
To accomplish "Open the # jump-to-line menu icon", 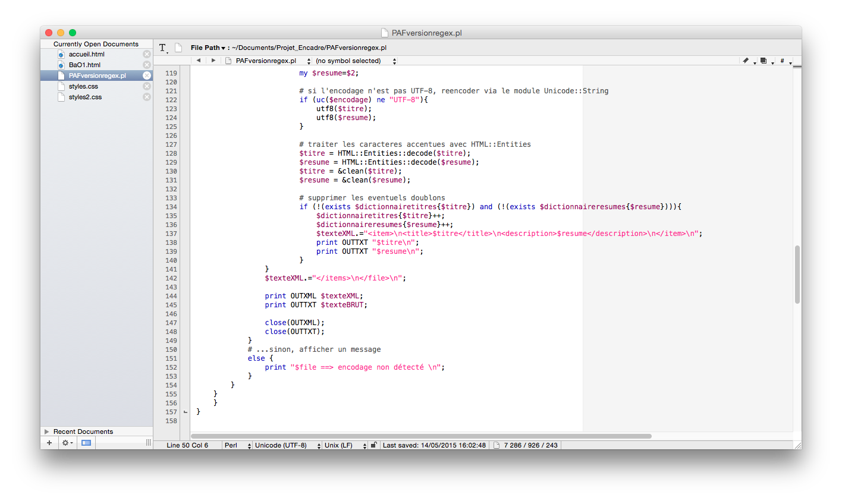I will point(784,61).
